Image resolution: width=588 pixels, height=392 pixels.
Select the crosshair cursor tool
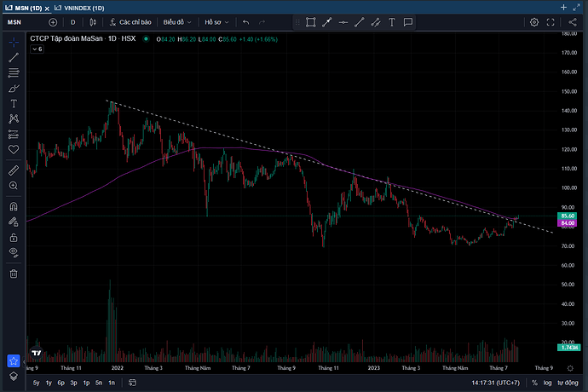(x=14, y=42)
